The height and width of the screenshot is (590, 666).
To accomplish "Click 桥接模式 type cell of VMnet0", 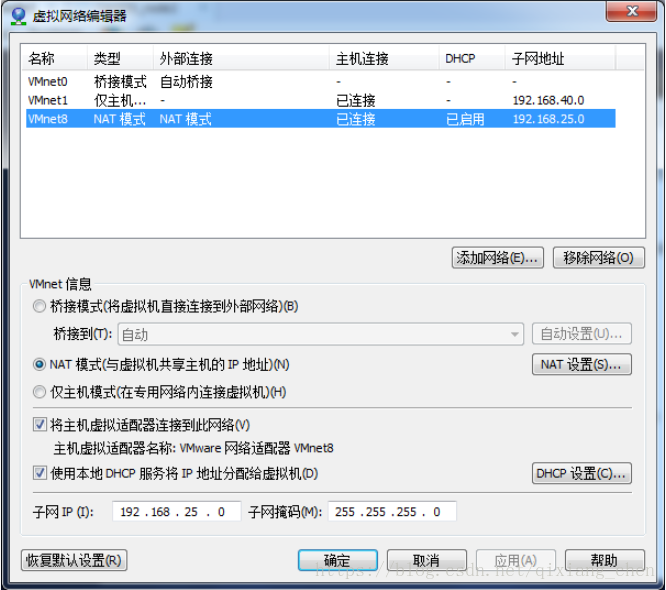I will (120, 82).
